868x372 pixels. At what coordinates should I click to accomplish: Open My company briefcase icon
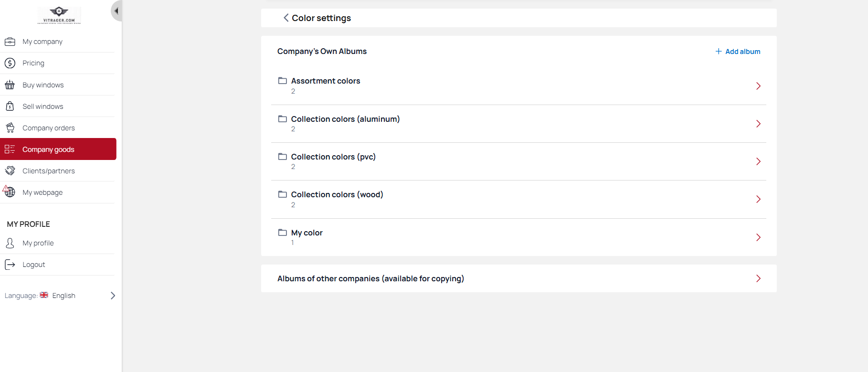pyautogui.click(x=10, y=42)
